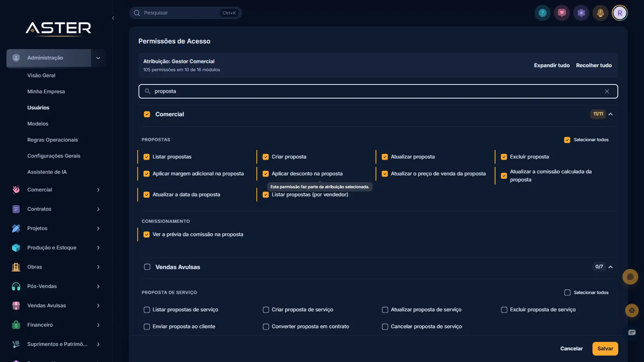Open Regras Operacionais in the sidebar
The height and width of the screenshot is (362, 644).
coord(53,140)
